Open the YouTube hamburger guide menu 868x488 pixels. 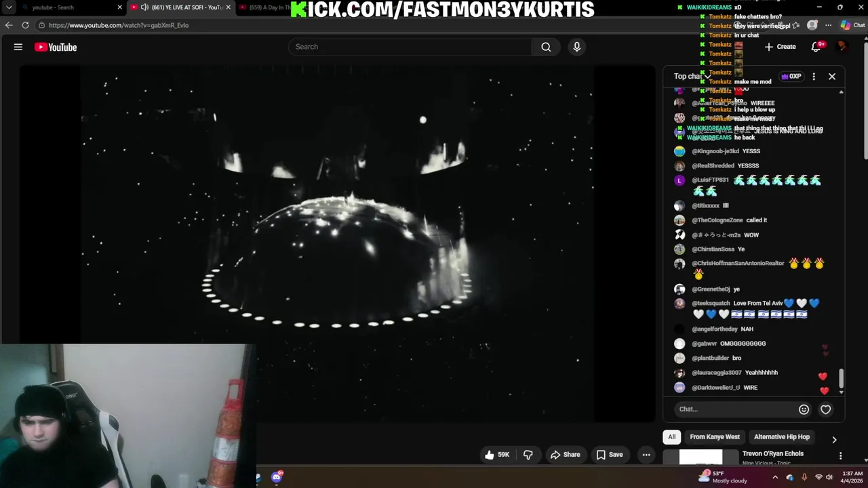pos(18,47)
